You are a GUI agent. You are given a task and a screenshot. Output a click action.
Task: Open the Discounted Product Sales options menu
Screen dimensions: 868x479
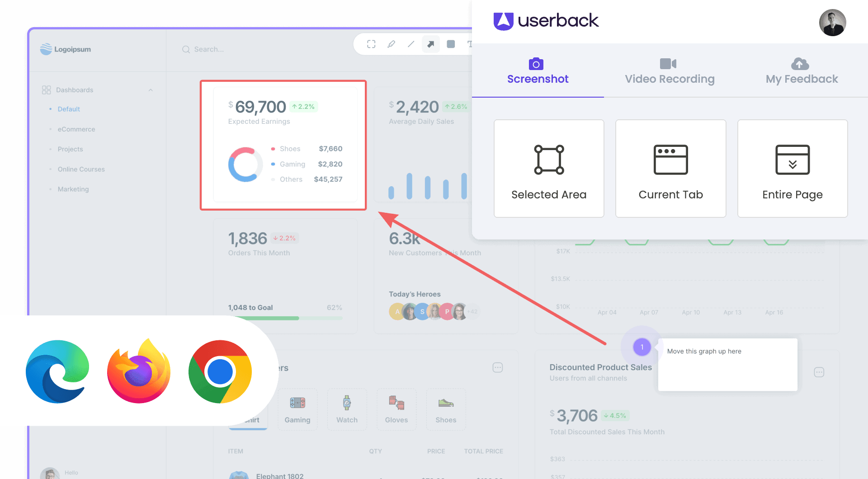819,372
